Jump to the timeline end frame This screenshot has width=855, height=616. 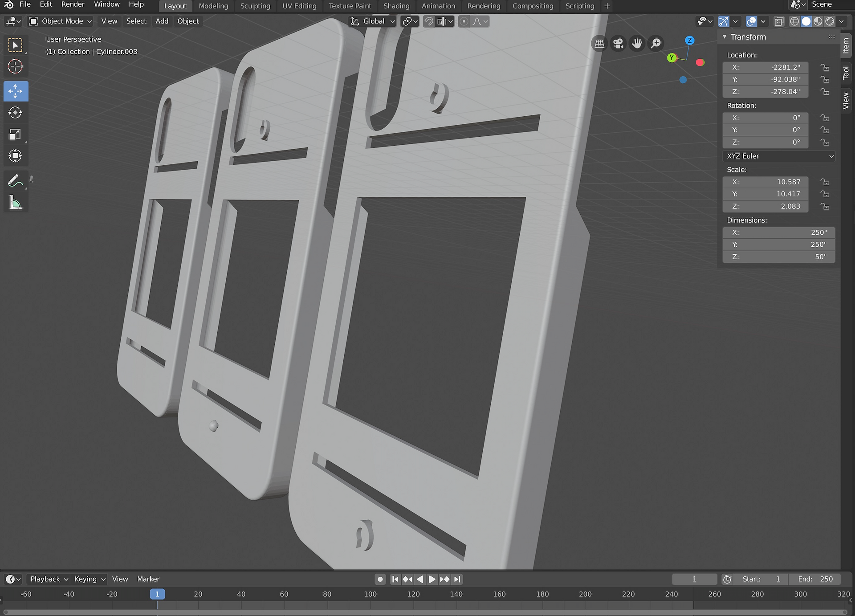pyautogui.click(x=457, y=579)
